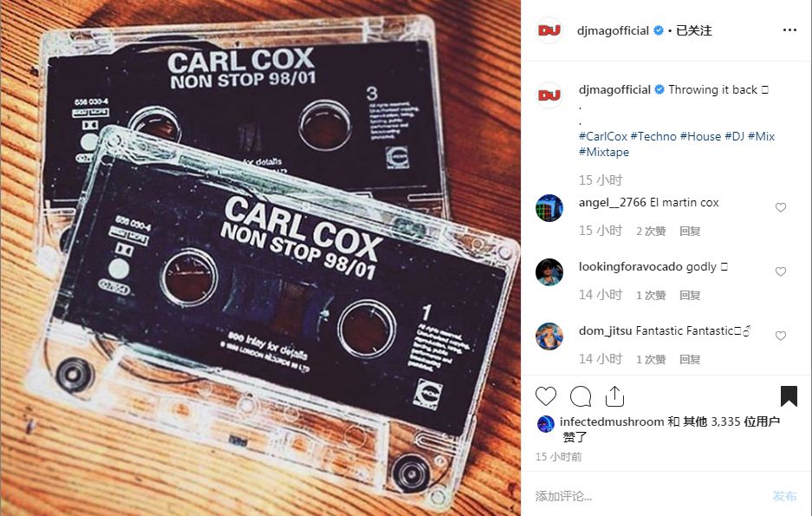The image size is (812, 516).
Task: Like lookingforavocado's comment with the heart
Action: [x=781, y=271]
